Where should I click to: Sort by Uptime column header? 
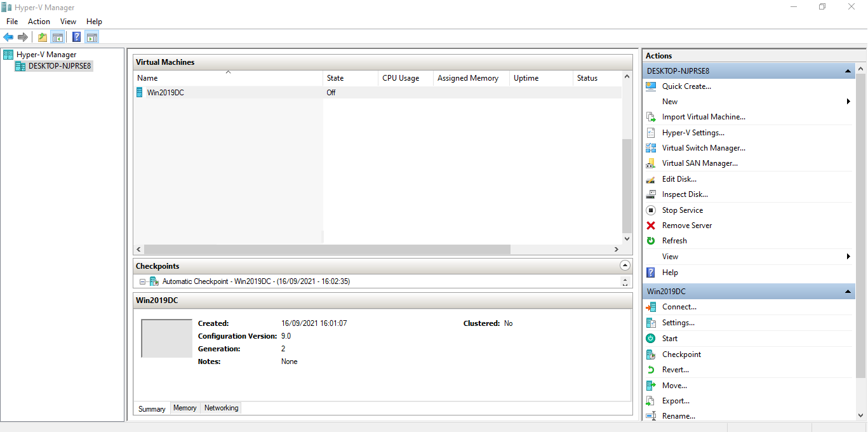[541, 78]
